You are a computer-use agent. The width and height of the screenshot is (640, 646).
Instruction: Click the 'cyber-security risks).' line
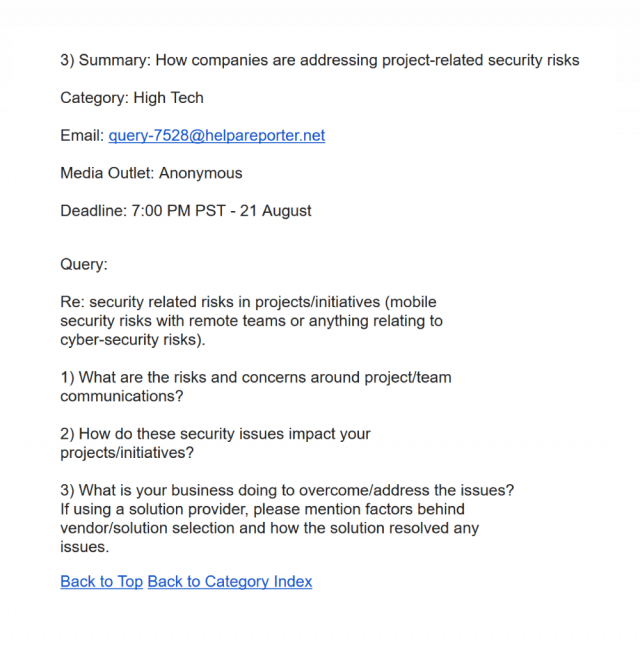coord(132,340)
